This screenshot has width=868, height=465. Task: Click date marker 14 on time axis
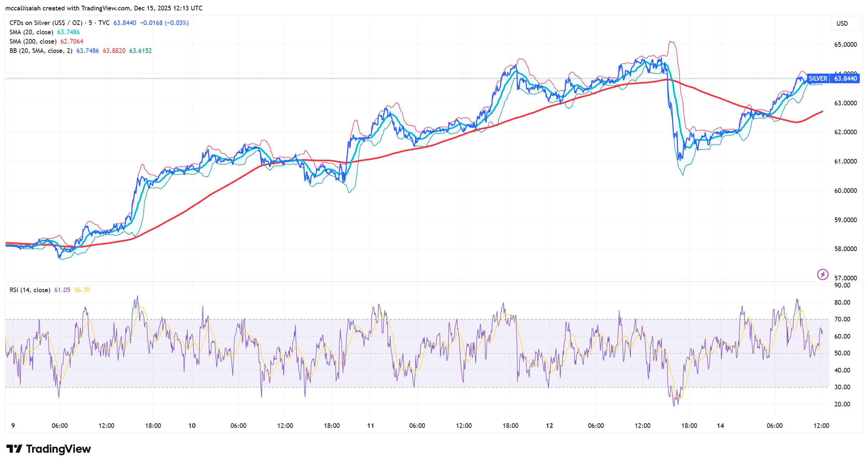(x=720, y=426)
